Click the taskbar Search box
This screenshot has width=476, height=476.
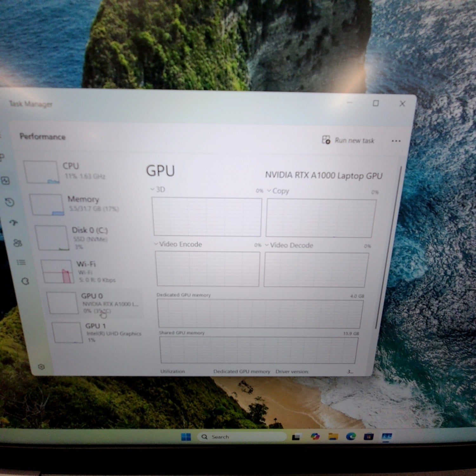click(241, 437)
